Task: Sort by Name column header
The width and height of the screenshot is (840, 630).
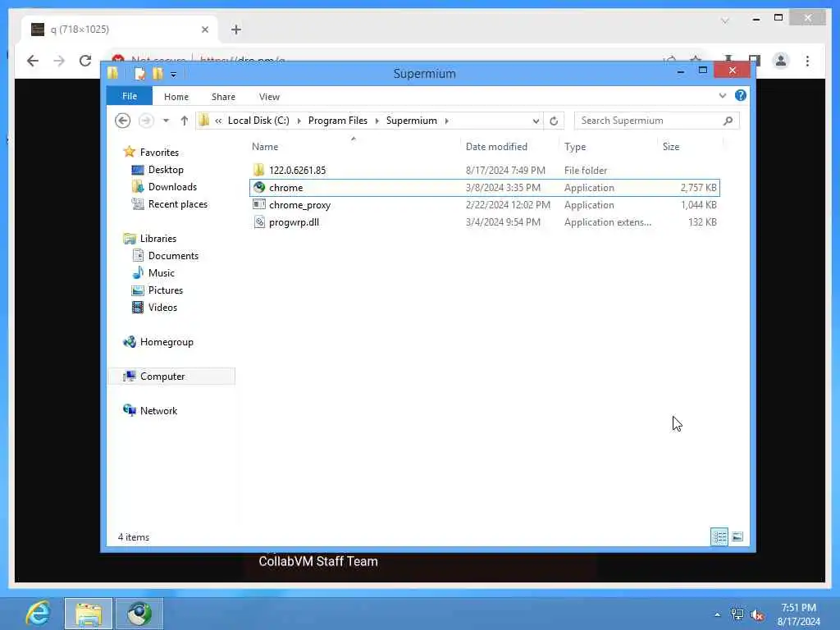Action: [x=265, y=147]
